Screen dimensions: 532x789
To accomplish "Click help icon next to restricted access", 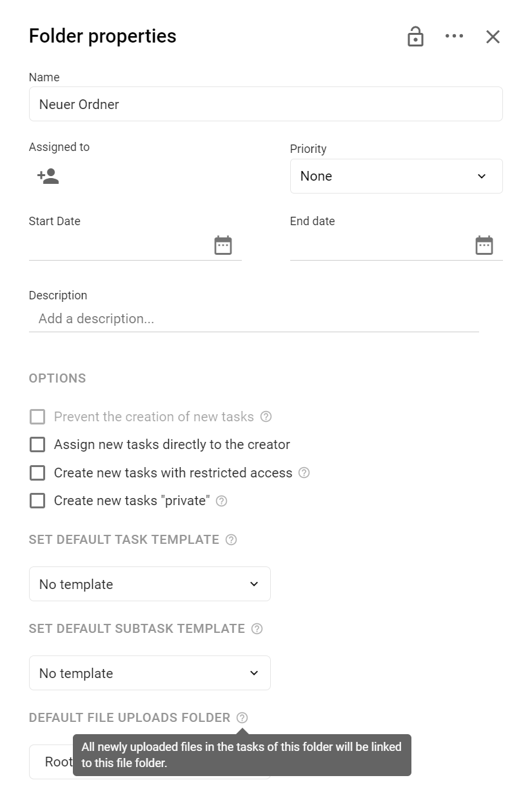I will click(x=304, y=473).
